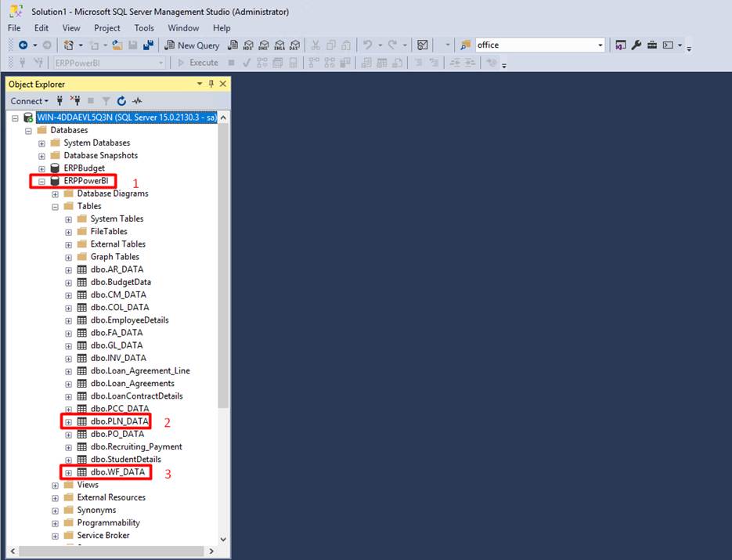This screenshot has width=732, height=560.
Task: Click the Find in Files icon
Action: [466, 45]
